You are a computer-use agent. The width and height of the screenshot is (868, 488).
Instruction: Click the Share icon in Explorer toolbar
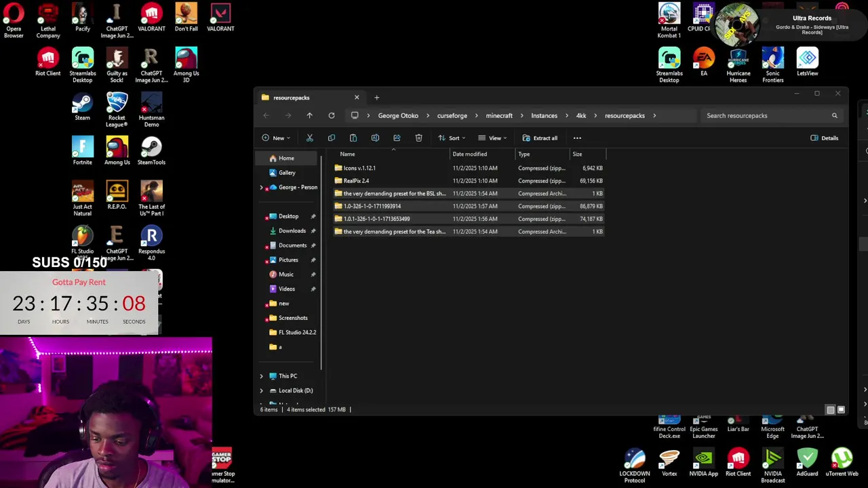pyautogui.click(x=397, y=138)
